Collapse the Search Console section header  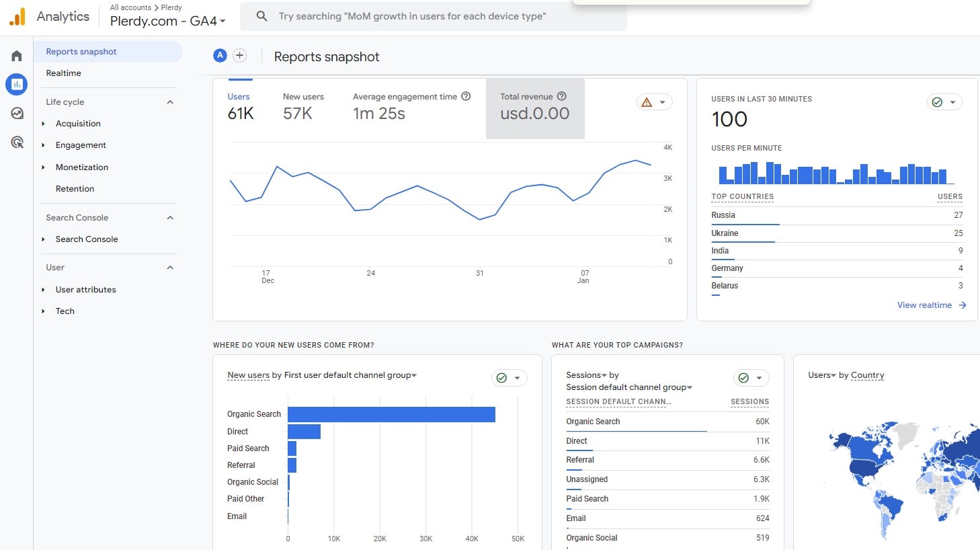pos(170,218)
